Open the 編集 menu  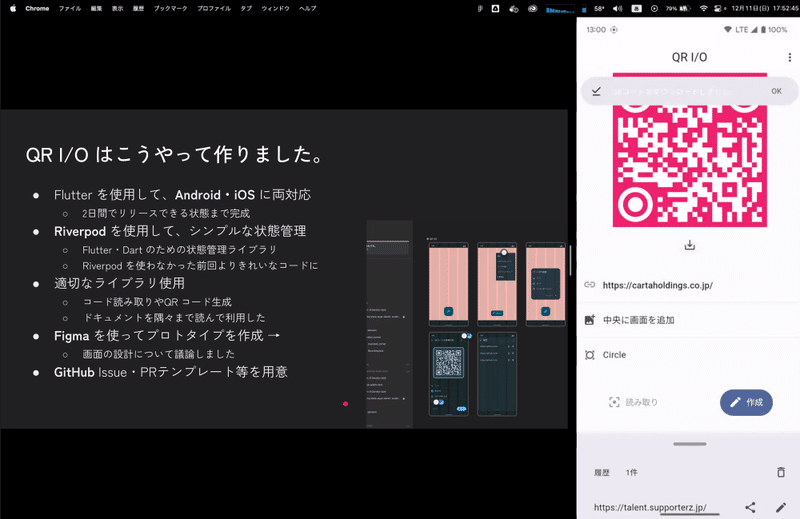tap(96, 8)
